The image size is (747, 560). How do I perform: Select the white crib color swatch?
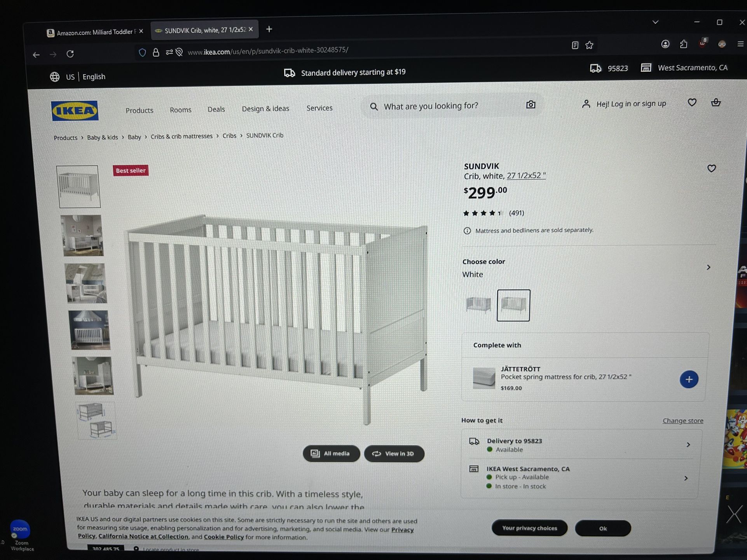(513, 305)
